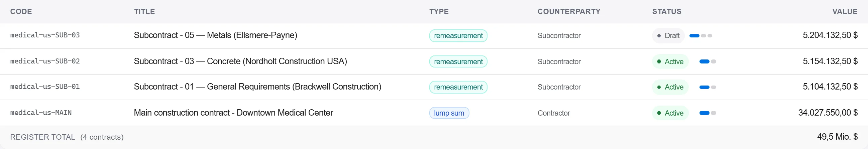Click Active status badge for SUB-02 row

[x=670, y=61]
